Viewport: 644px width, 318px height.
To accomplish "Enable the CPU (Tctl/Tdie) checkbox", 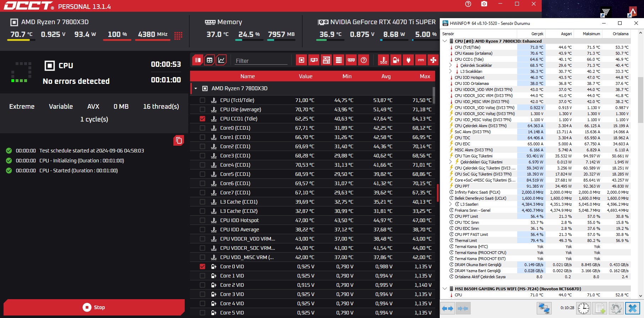I will [202, 100].
